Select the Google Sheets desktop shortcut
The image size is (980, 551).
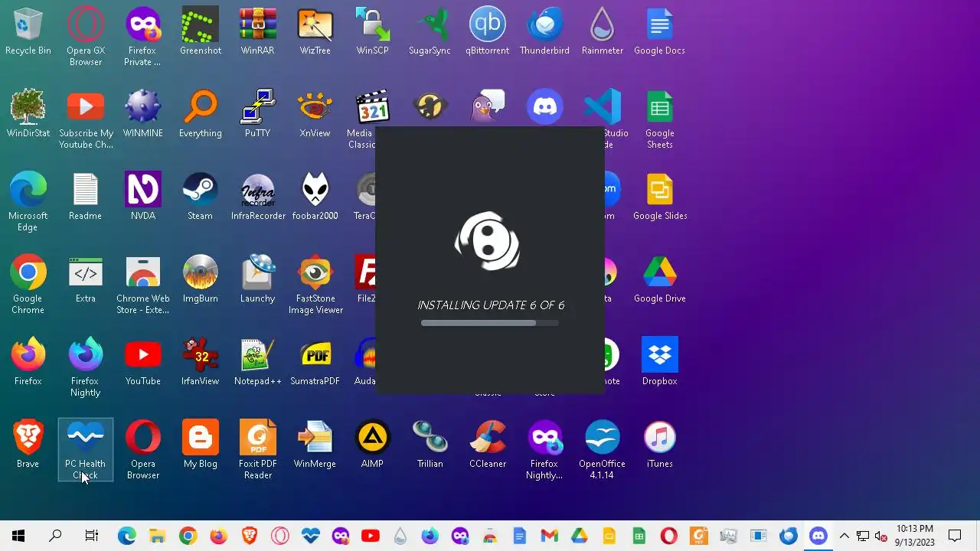tap(659, 119)
